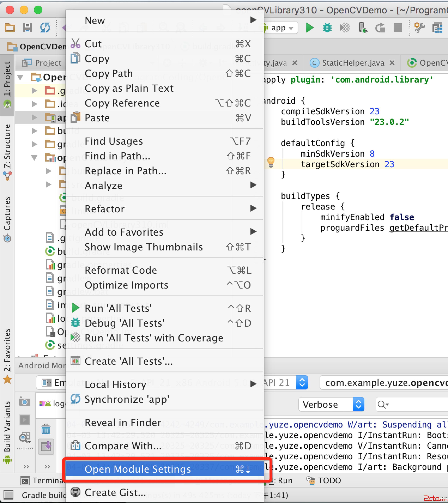Click the Clear logcat trash icon
This screenshot has height=503, width=448.
[x=46, y=429]
